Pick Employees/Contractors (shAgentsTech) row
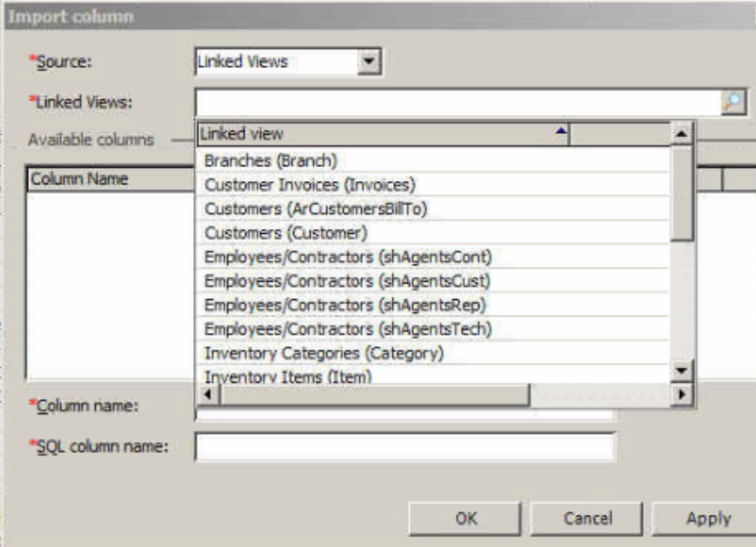This screenshot has height=547, width=756. [x=433, y=329]
